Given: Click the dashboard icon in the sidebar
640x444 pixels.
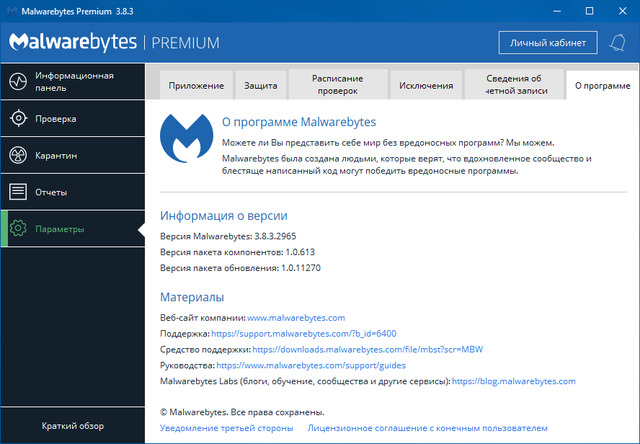Looking at the screenshot, I should (17, 82).
